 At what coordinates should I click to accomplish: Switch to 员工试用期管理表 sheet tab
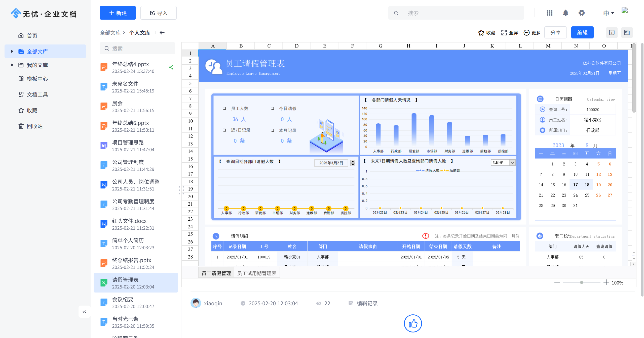click(x=256, y=273)
